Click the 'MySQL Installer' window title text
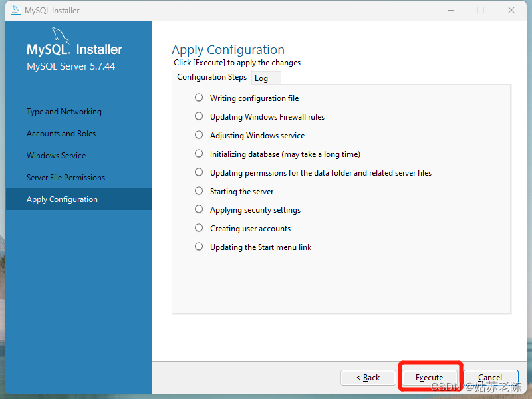532x399 pixels. [53, 11]
